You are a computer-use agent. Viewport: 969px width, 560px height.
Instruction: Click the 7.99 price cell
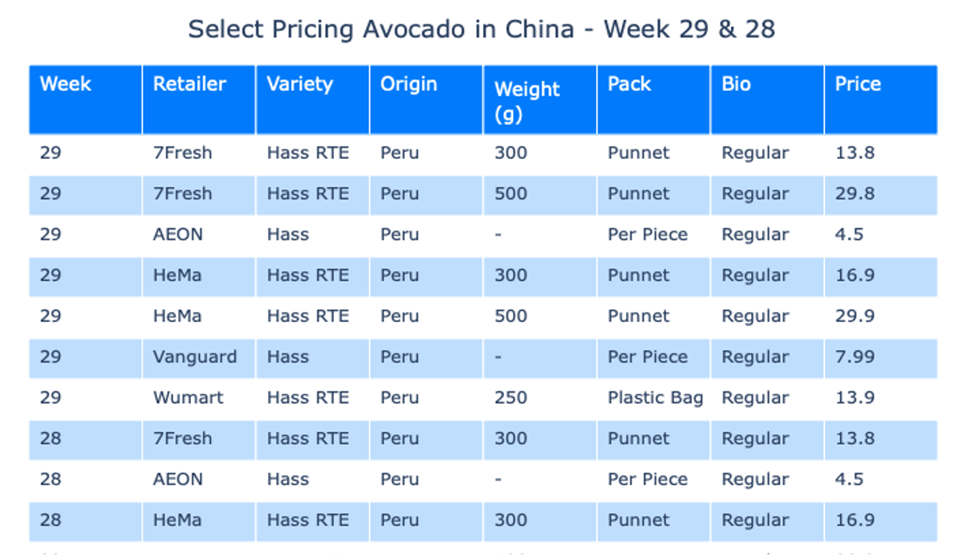click(x=881, y=357)
